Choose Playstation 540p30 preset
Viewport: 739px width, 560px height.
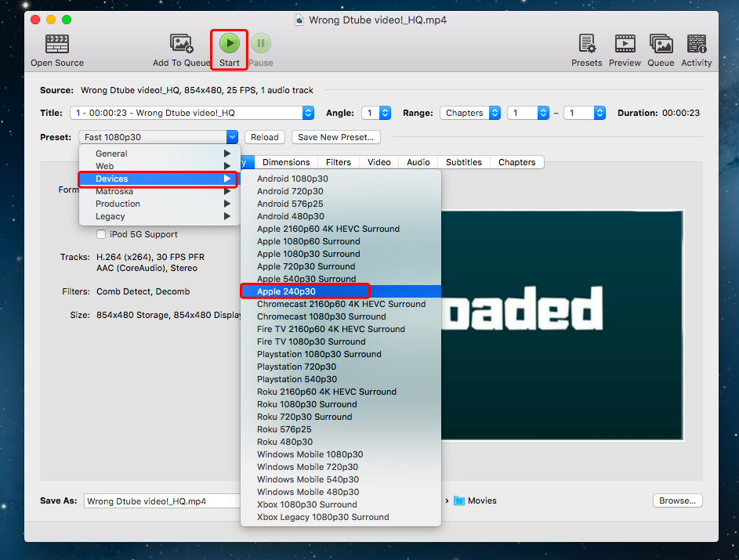pyautogui.click(x=341, y=379)
